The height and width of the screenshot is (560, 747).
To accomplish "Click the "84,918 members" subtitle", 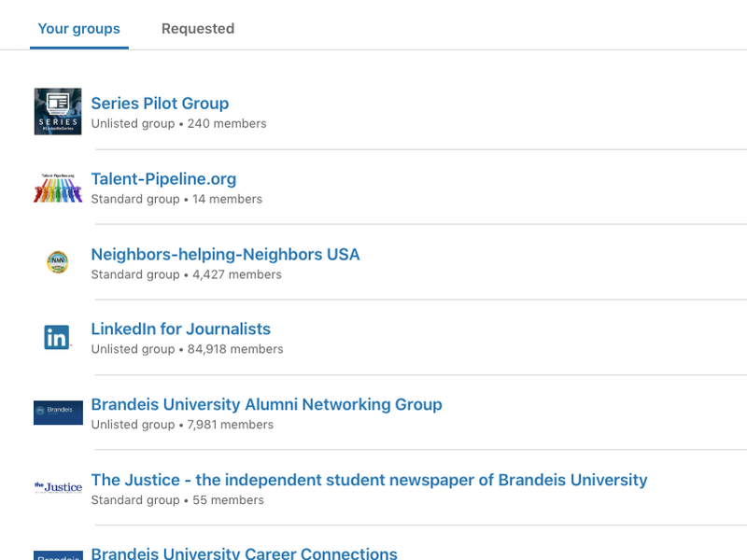I will (237, 349).
